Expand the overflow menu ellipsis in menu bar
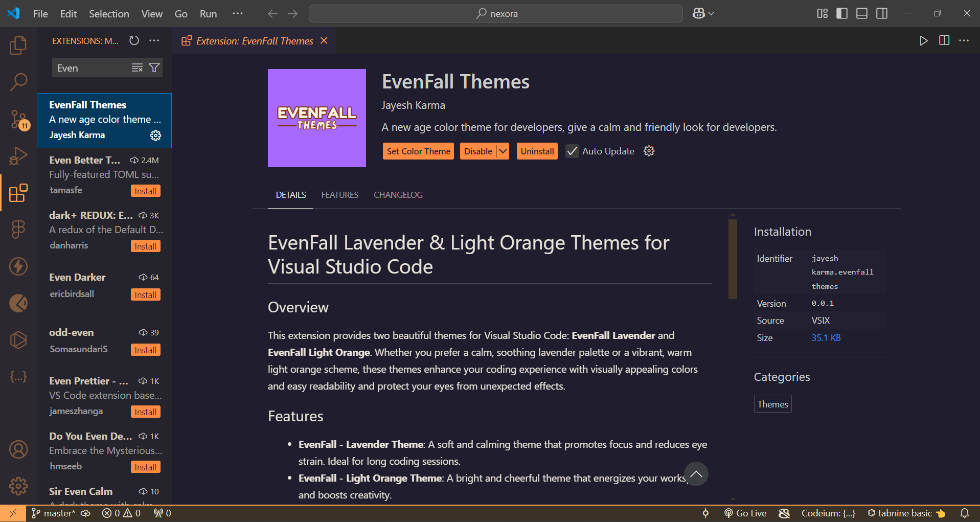This screenshot has height=522, width=980. [x=238, y=14]
